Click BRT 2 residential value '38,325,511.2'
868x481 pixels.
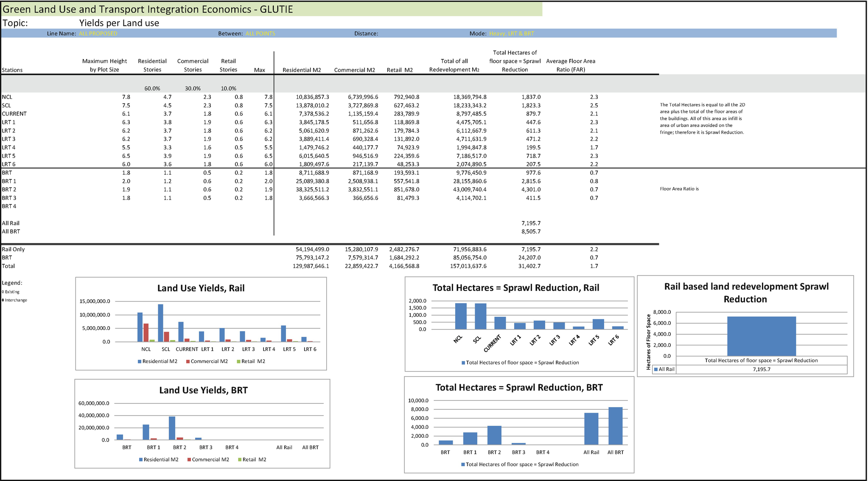coord(312,190)
